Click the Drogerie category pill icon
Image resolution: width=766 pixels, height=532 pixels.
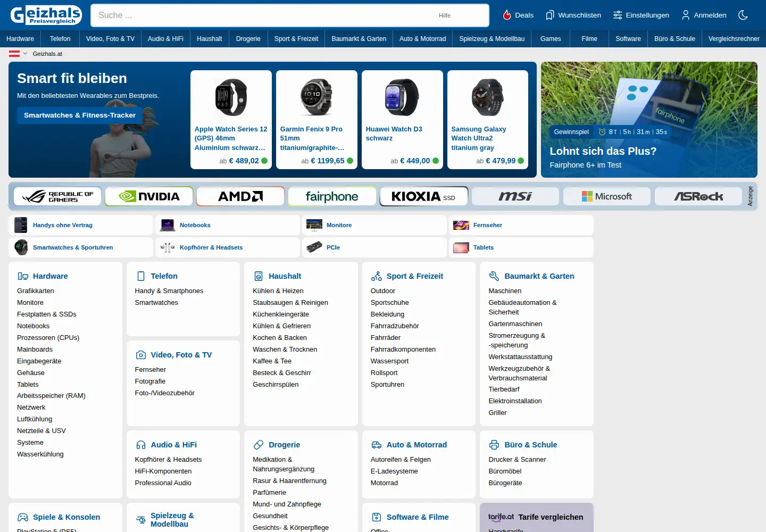(x=259, y=445)
